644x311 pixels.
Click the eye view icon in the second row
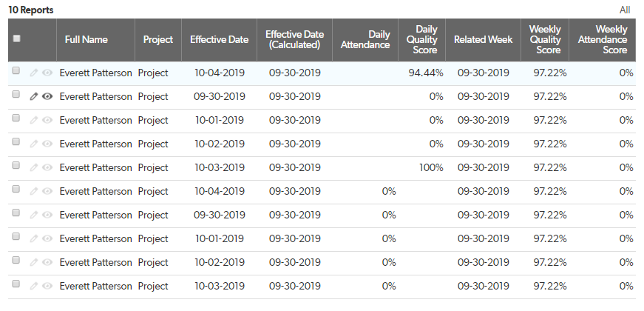(x=47, y=96)
